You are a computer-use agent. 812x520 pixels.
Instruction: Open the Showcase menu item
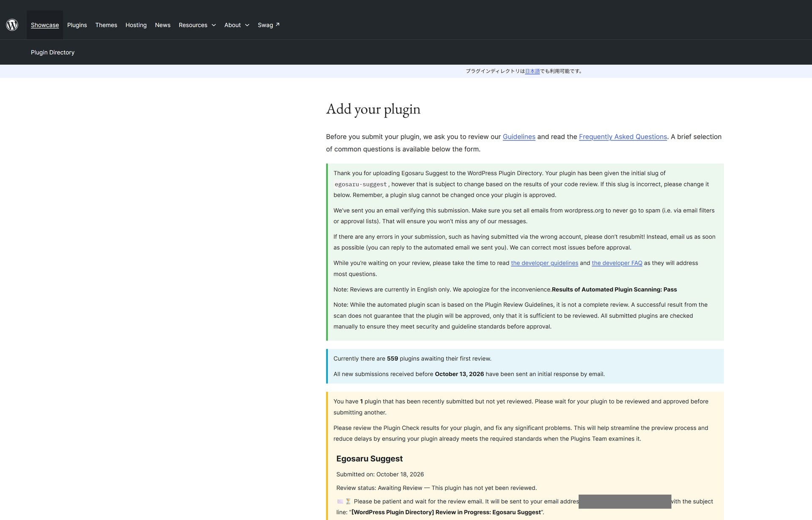(45, 25)
